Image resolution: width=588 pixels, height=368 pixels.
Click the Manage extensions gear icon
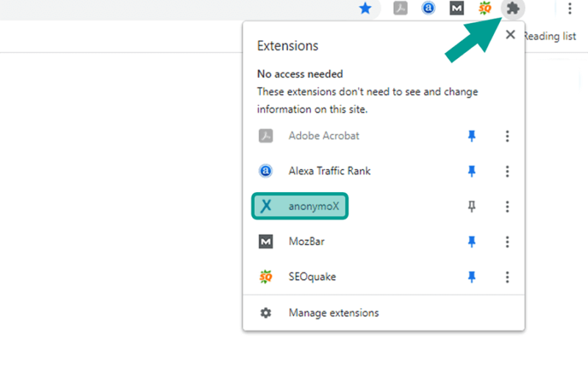[265, 313]
